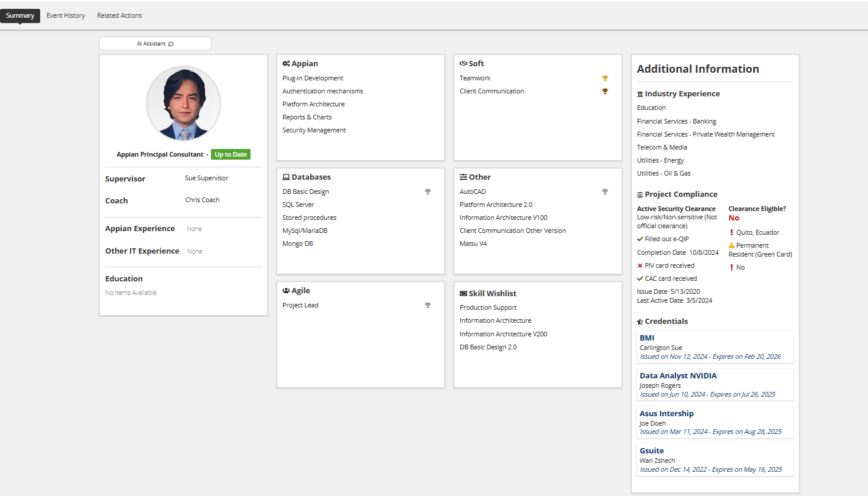
Task: Click Stored procedures entry
Action: [309, 218]
